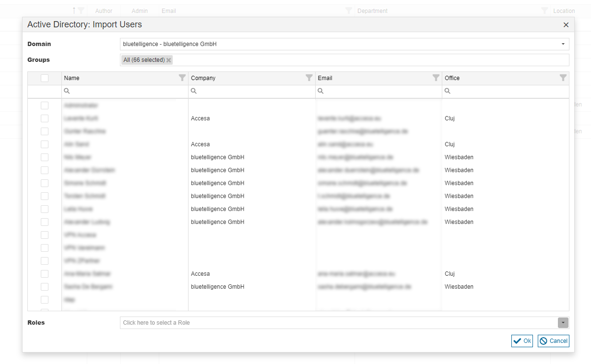Click the Department filter icon in background grid
This screenshot has width=591, height=364.
point(544,11)
